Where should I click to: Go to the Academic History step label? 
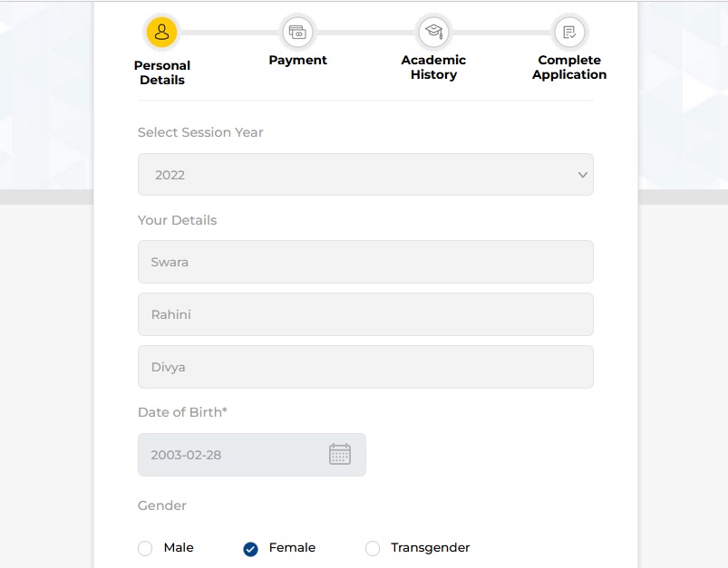pos(433,67)
